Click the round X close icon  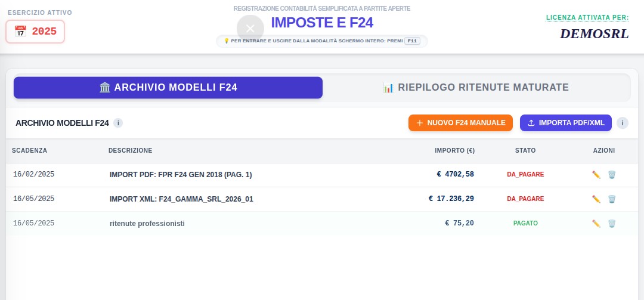pyautogui.click(x=250, y=29)
